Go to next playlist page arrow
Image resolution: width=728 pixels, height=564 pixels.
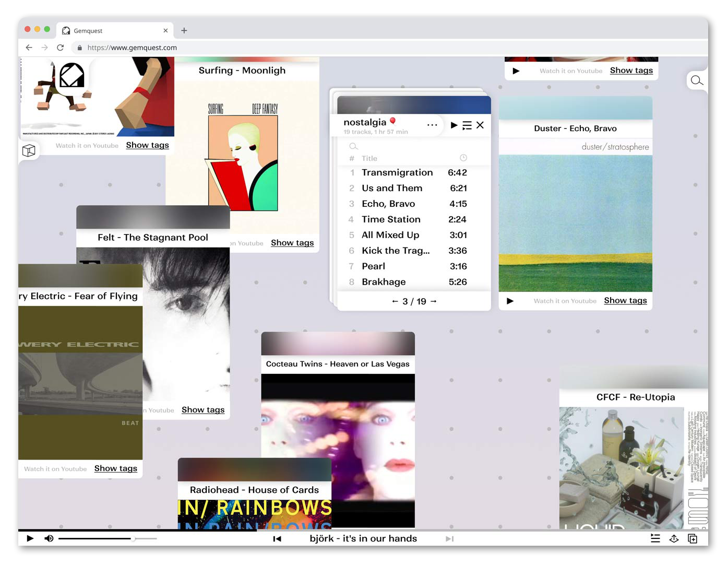click(434, 301)
